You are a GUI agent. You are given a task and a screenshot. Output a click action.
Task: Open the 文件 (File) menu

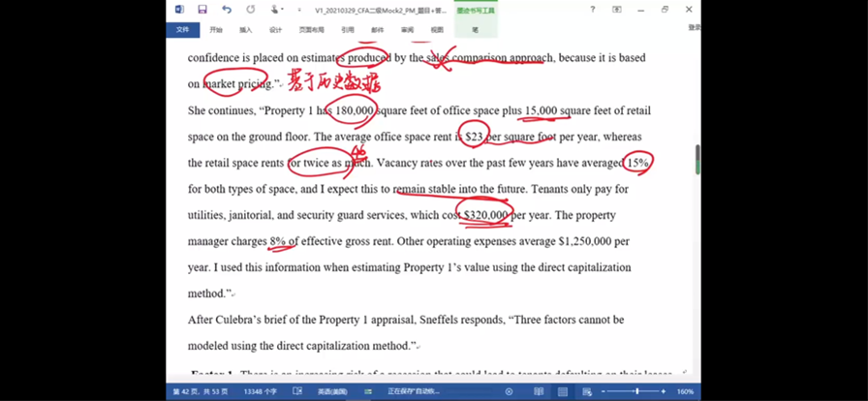click(181, 30)
